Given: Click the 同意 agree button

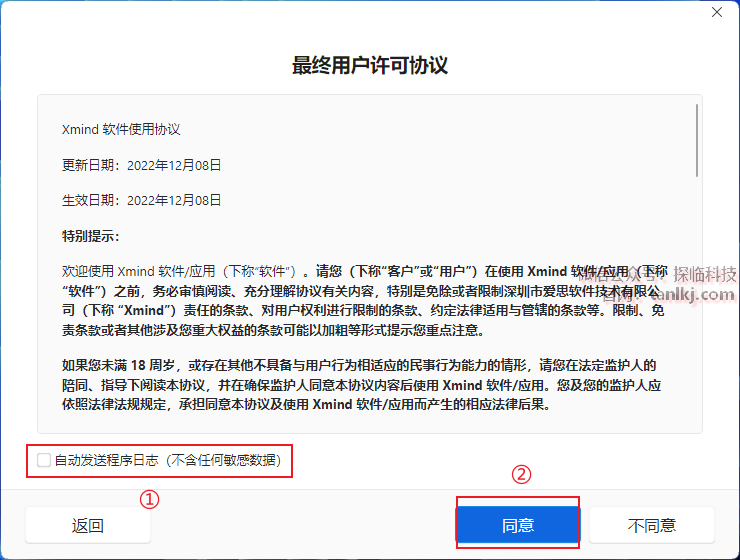Looking at the screenshot, I should pos(518,525).
